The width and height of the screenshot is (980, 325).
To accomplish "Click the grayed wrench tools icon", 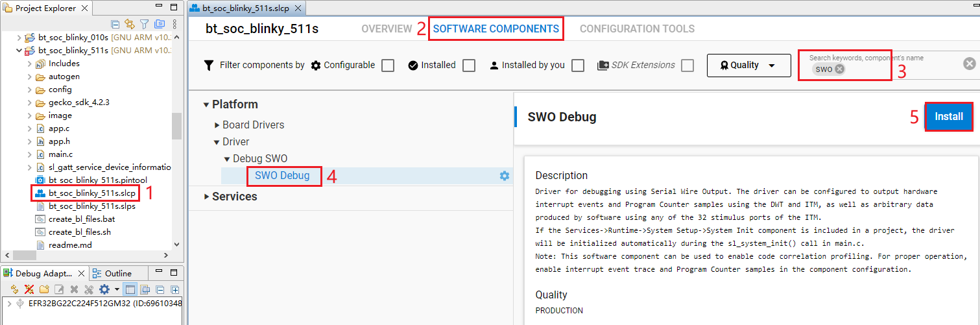I will click(89, 289).
